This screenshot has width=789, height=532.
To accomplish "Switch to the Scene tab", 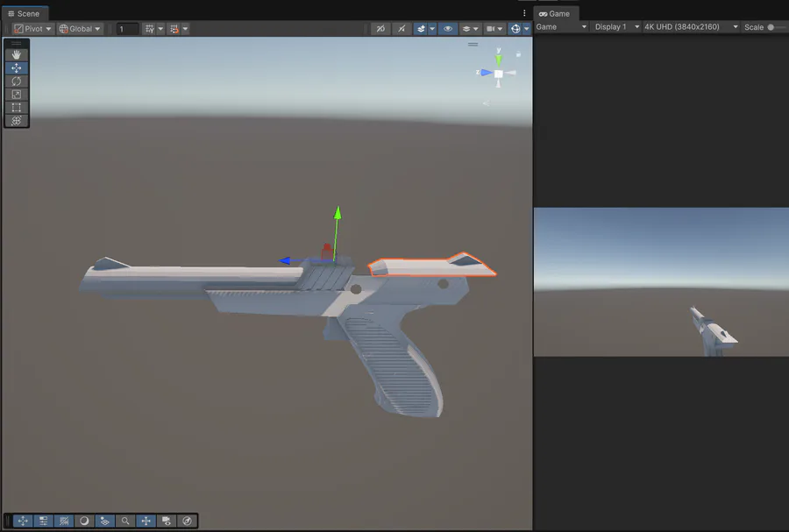I will pyautogui.click(x=24, y=13).
